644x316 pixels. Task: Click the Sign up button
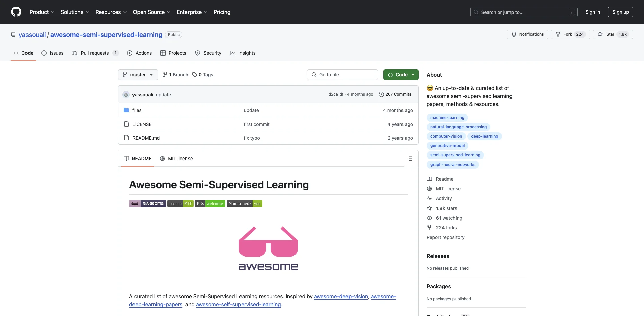tap(621, 12)
